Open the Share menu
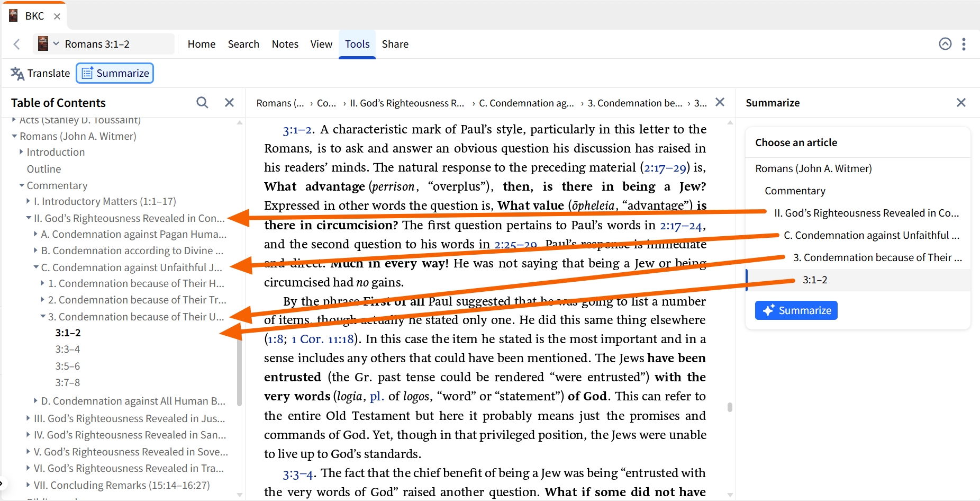 pos(395,44)
